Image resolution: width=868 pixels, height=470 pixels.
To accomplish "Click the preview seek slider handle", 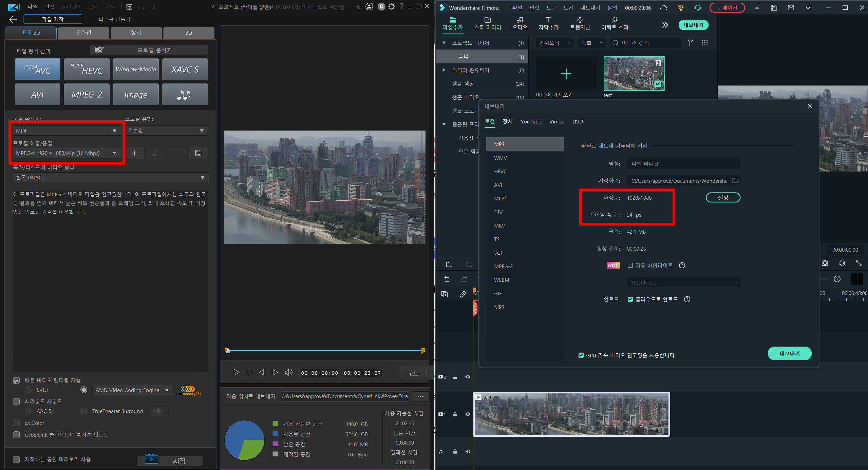I will click(228, 351).
